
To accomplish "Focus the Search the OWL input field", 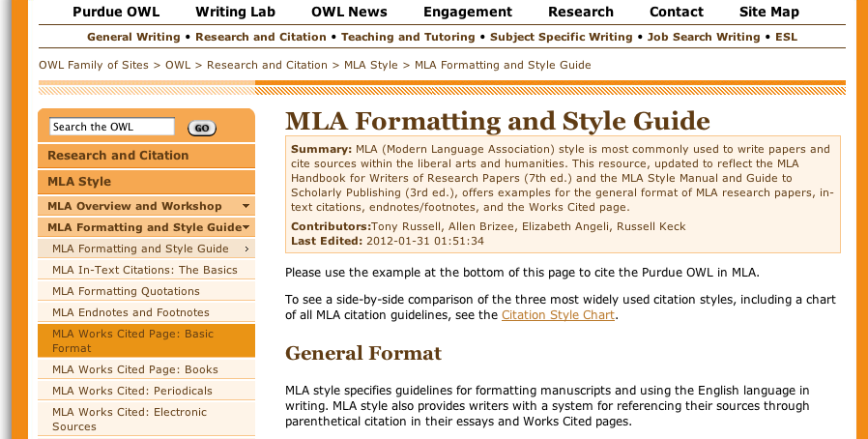I will tap(112, 127).
